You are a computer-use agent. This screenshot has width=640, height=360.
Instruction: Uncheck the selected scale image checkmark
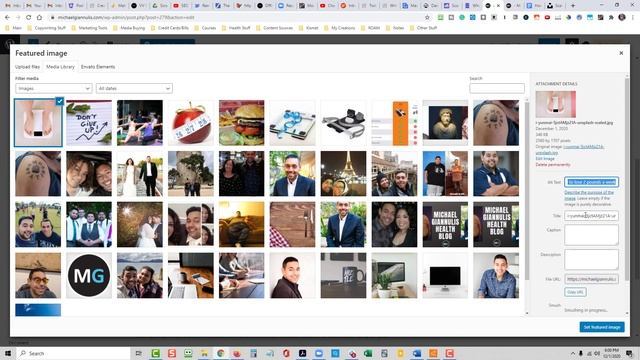(60, 101)
